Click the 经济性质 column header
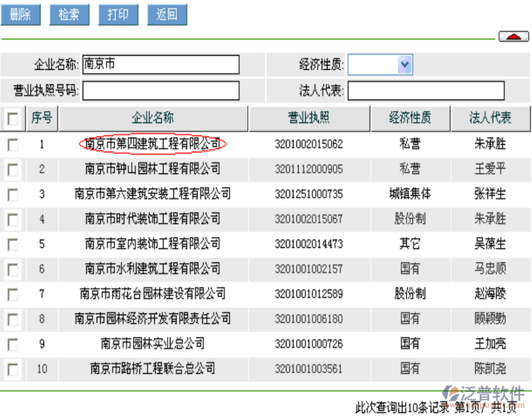 [x=410, y=118]
